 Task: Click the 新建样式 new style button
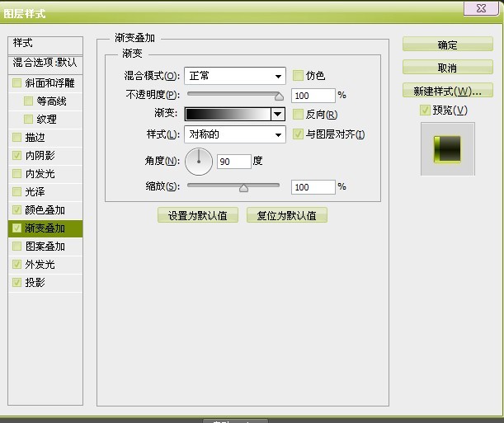click(448, 91)
